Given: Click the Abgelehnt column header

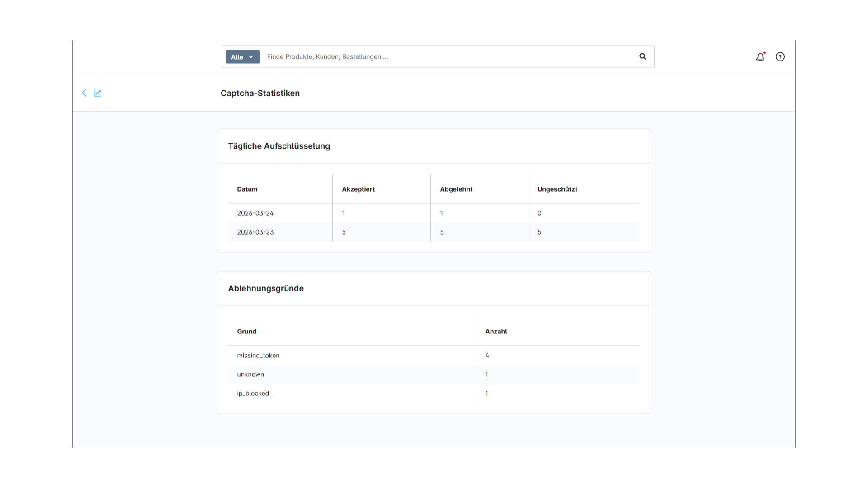Looking at the screenshot, I should pos(456,189).
